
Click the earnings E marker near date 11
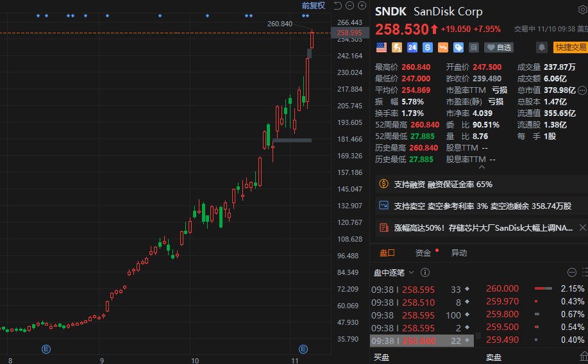[x=304, y=349]
